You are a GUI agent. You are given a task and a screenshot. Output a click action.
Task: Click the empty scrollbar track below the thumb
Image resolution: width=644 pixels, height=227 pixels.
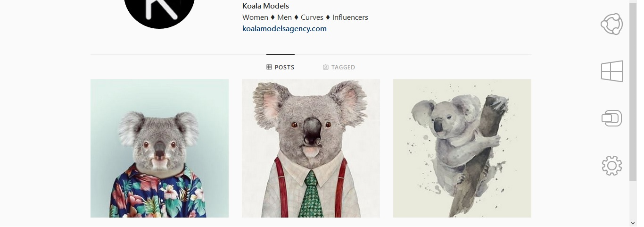633,201
